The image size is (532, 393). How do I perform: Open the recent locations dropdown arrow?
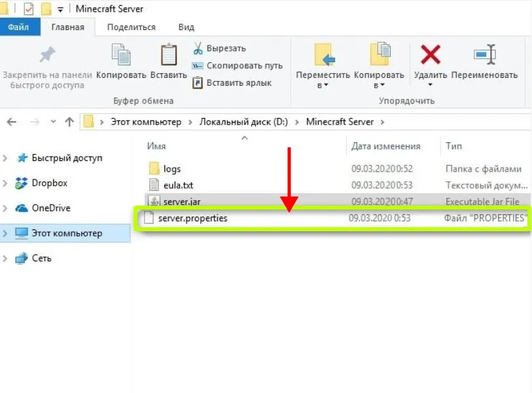[53, 121]
